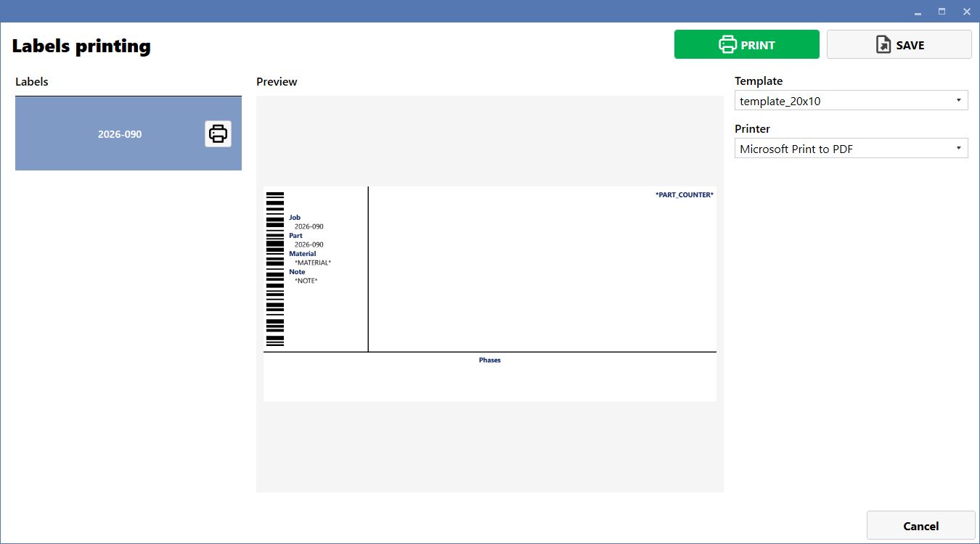Open the Template dropdown showing template_20x10
Image resolution: width=980 pixels, height=544 pixels.
coord(852,101)
